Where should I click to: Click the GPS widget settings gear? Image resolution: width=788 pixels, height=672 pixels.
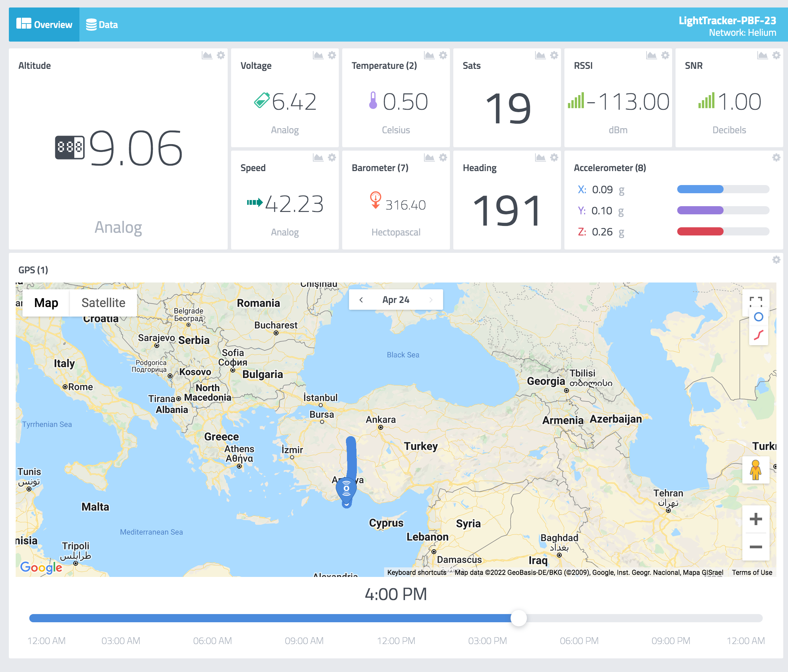pos(776,260)
